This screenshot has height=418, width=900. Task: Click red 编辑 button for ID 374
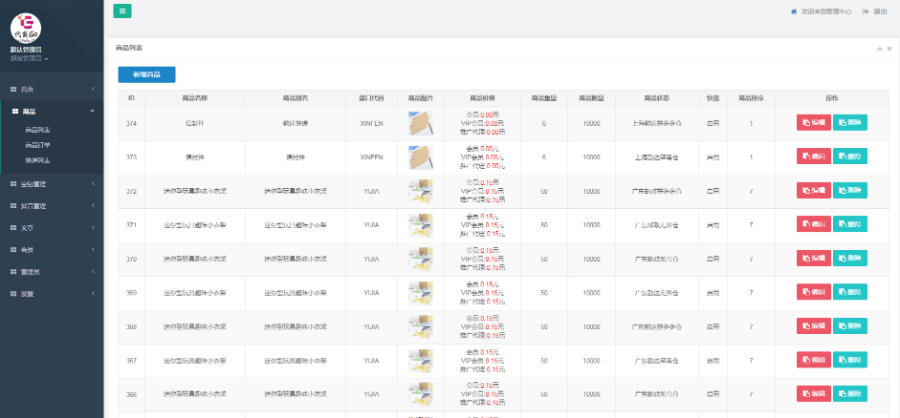[x=813, y=122]
